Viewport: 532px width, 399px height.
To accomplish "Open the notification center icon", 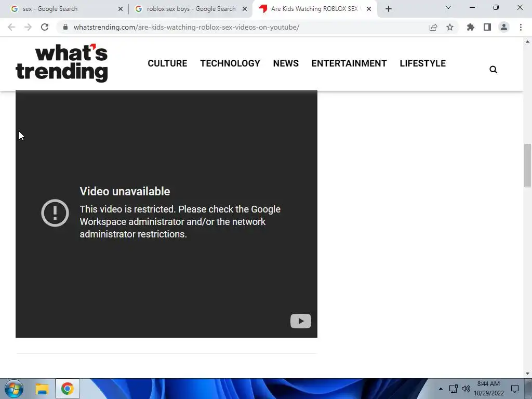I will pos(515,389).
